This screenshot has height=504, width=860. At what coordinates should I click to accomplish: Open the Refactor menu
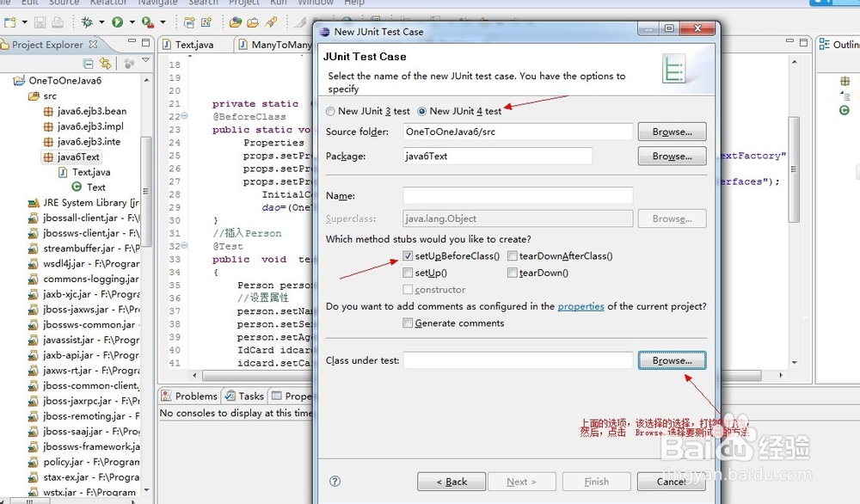click(x=108, y=3)
